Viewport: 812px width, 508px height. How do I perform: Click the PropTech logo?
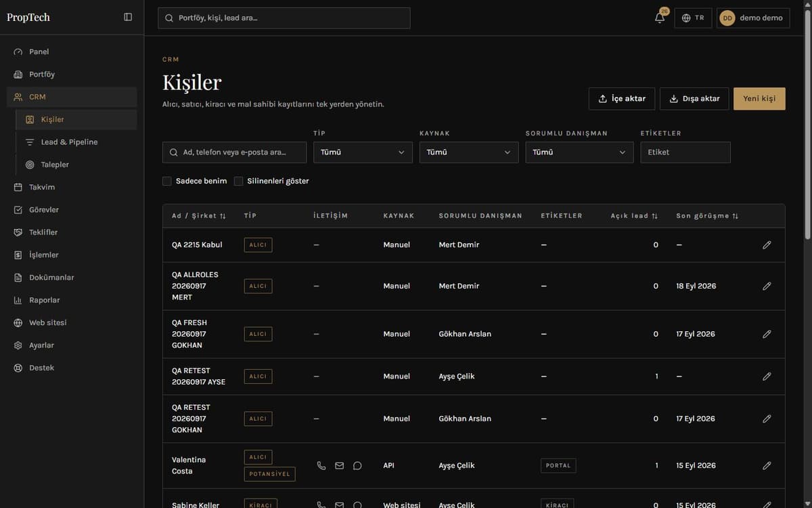(28, 17)
